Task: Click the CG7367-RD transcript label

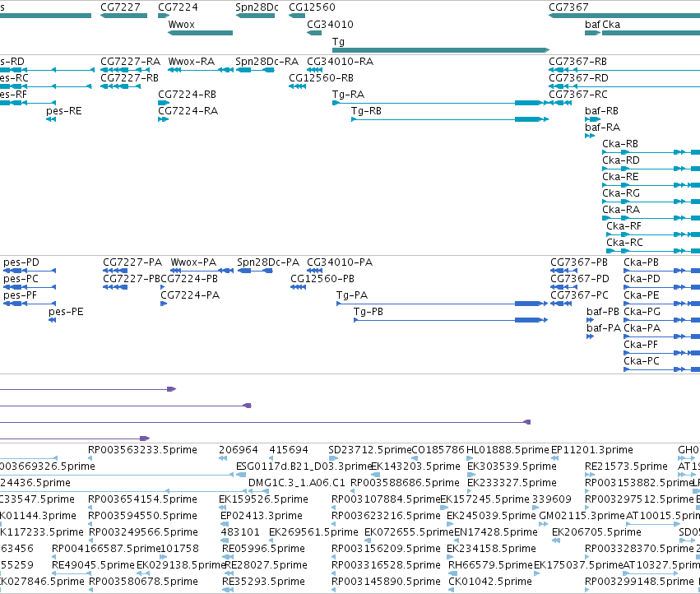Action: click(578, 78)
